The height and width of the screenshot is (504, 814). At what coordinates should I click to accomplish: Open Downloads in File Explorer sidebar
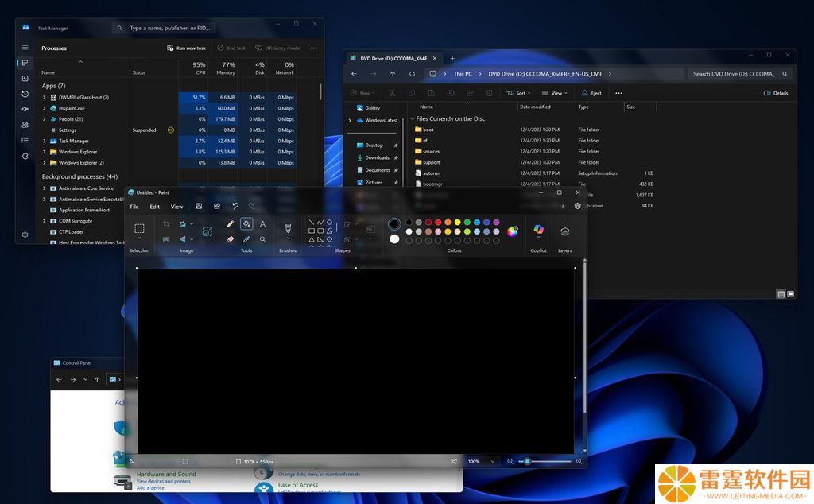[x=377, y=157]
